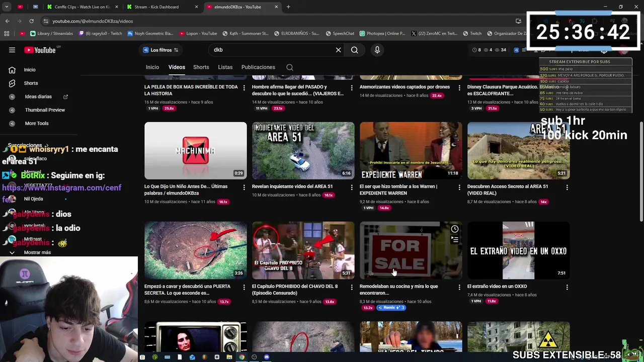The image size is (644, 362).
Task: Open Ideas diarias sidebar entry
Action: coord(38,97)
